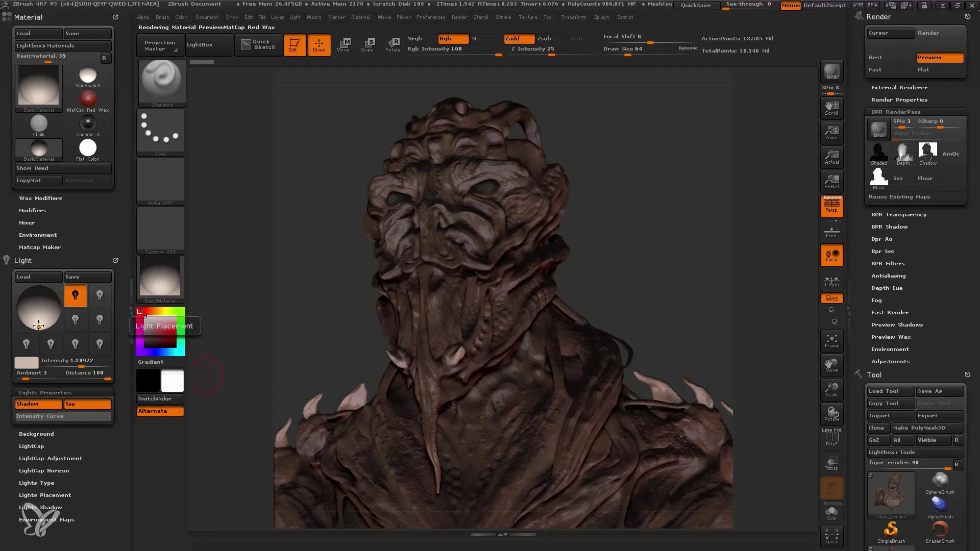Toggle the Edit tool mode

click(x=295, y=44)
